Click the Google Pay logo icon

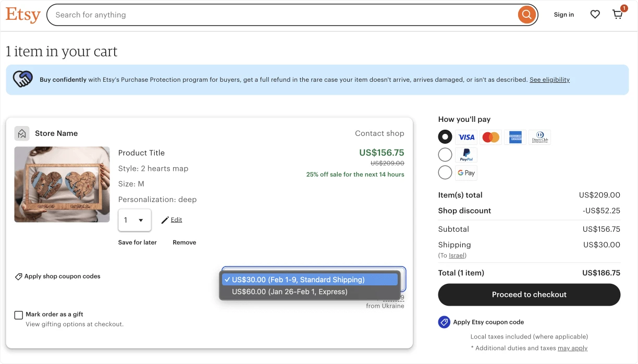466,173
